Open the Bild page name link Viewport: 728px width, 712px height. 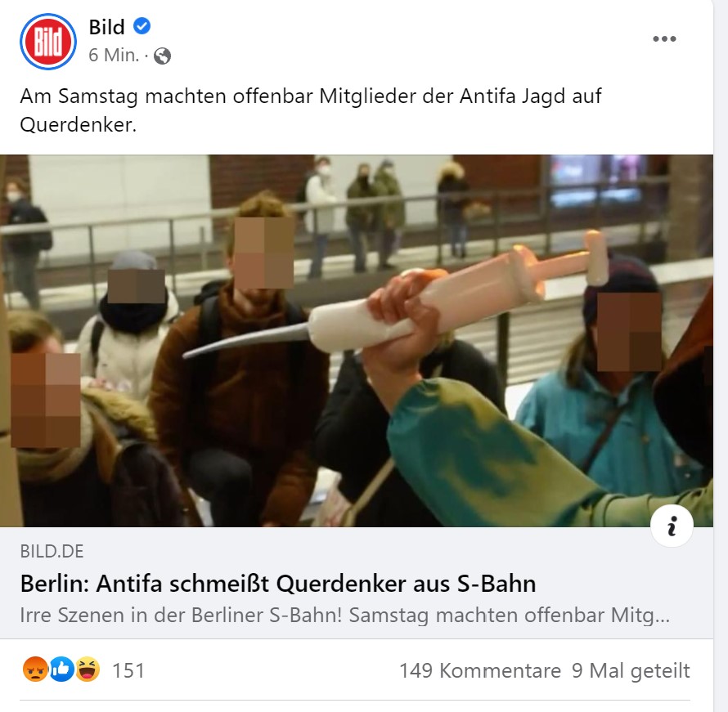pos(107,27)
